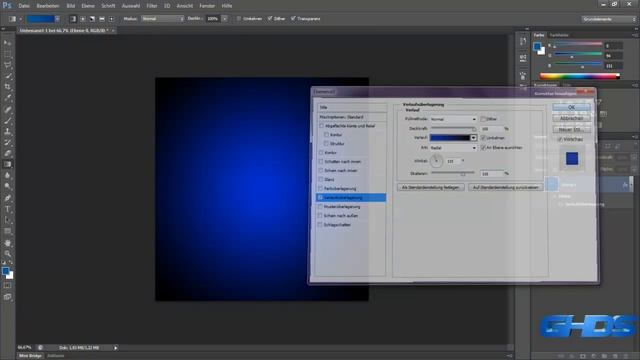Select the Brush tool
640x360 pixels.
[x=7, y=120]
